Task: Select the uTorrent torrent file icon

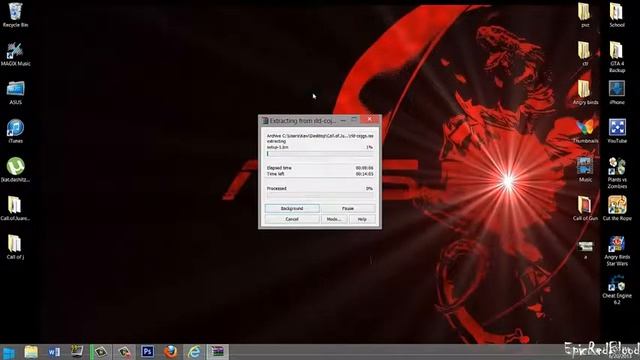Action: [x=15, y=169]
